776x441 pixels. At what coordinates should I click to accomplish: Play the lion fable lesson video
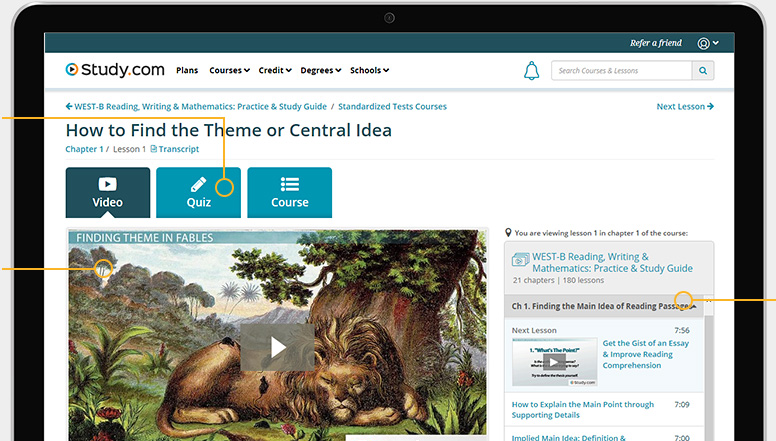pos(278,347)
